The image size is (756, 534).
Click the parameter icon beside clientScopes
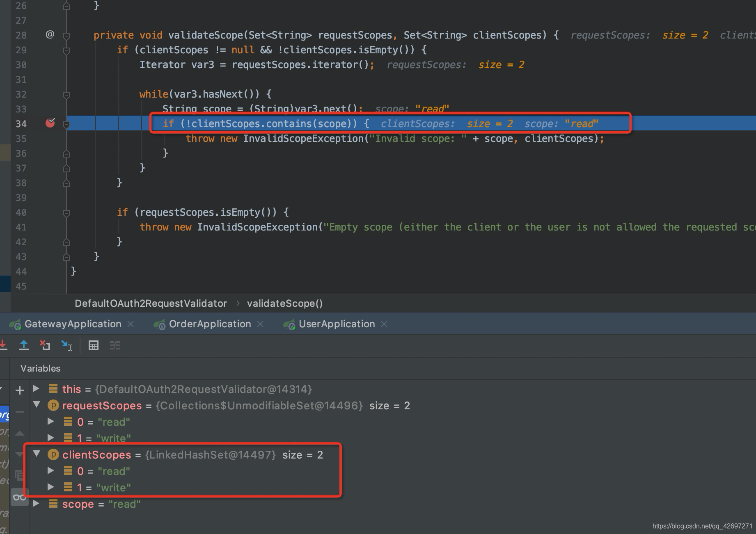[x=53, y=454]
